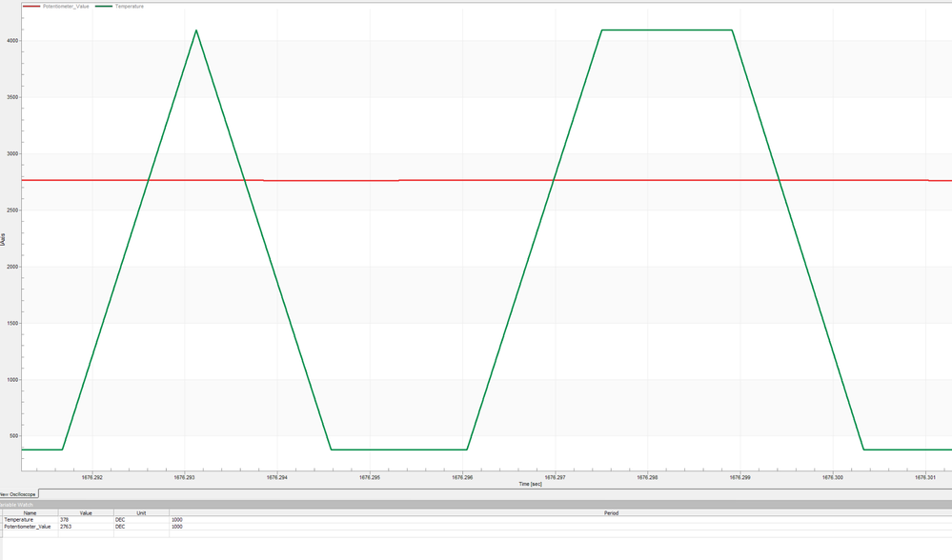Click the 1676.292 time axis tick label

point(92,477)
